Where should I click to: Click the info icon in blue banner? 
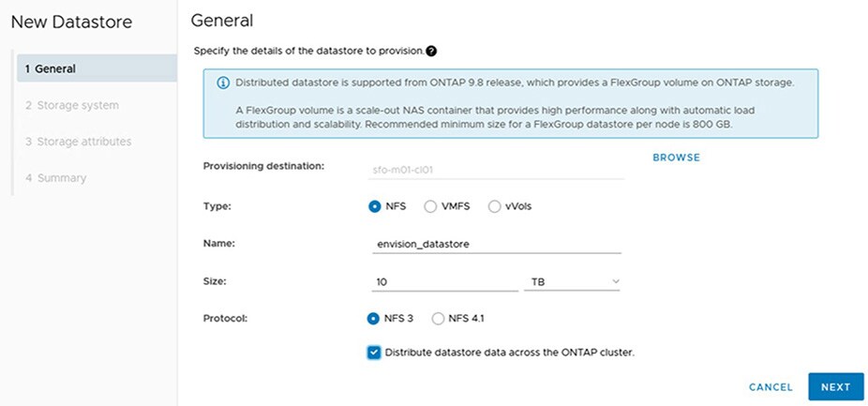[223, 83]
